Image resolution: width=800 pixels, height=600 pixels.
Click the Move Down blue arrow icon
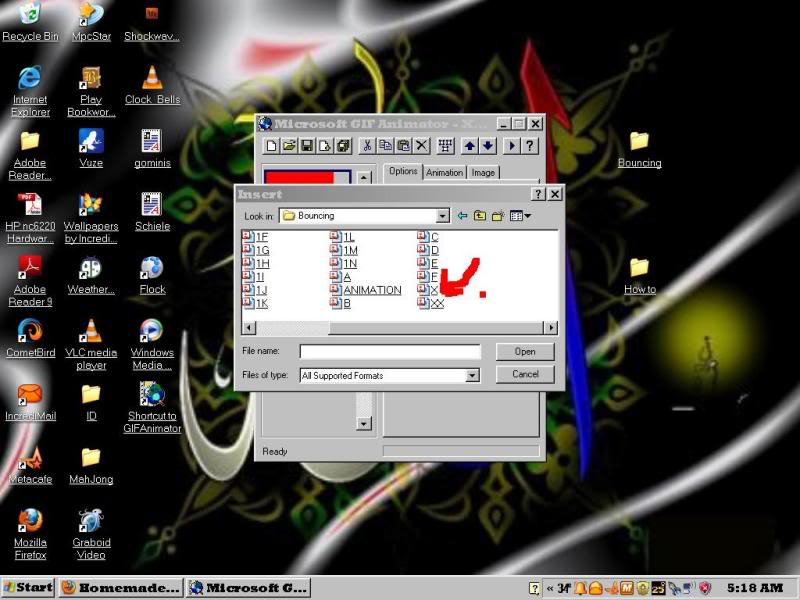pyautogui.click(x=488, y=146)
